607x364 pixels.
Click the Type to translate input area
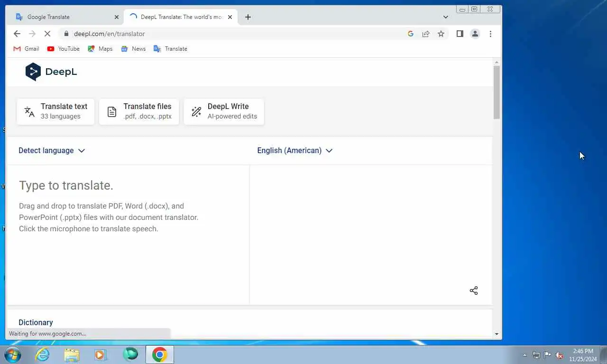pos(128,234)
